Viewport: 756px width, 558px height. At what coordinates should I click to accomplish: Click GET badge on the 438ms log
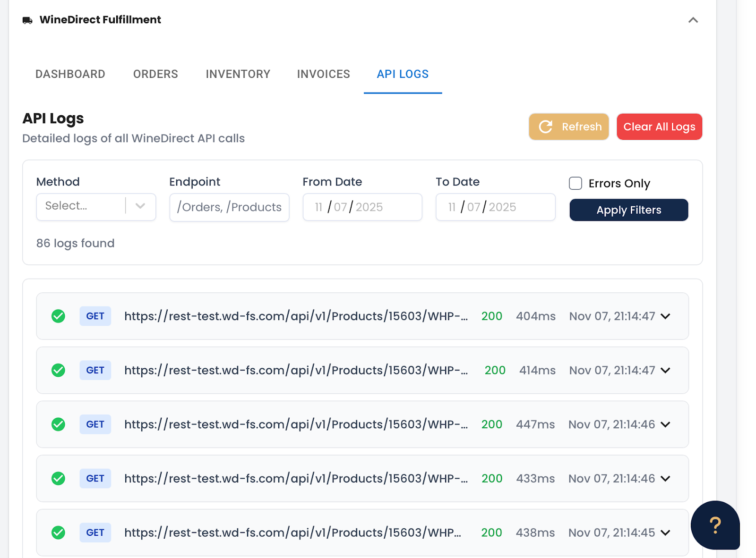pos(95,533)
